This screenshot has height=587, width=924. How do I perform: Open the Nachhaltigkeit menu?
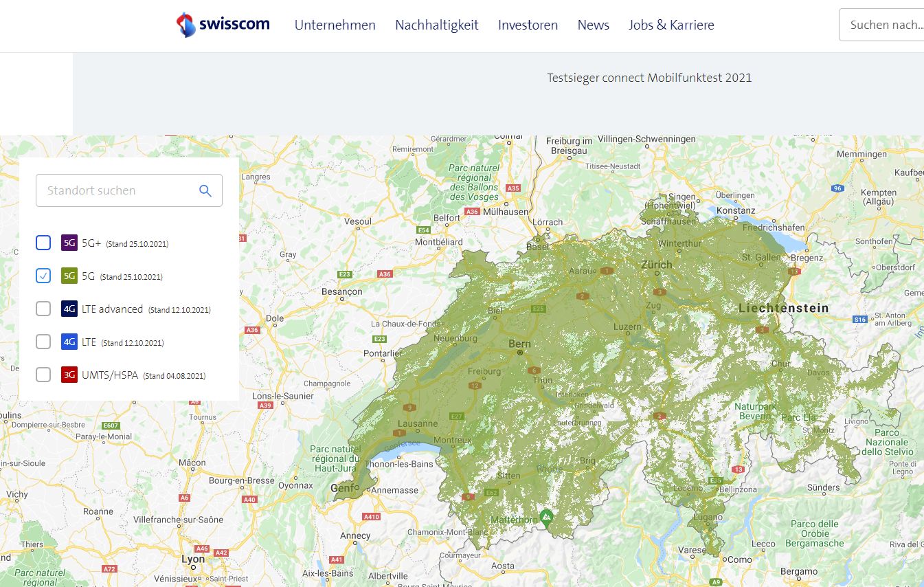[x=437, y=25]
